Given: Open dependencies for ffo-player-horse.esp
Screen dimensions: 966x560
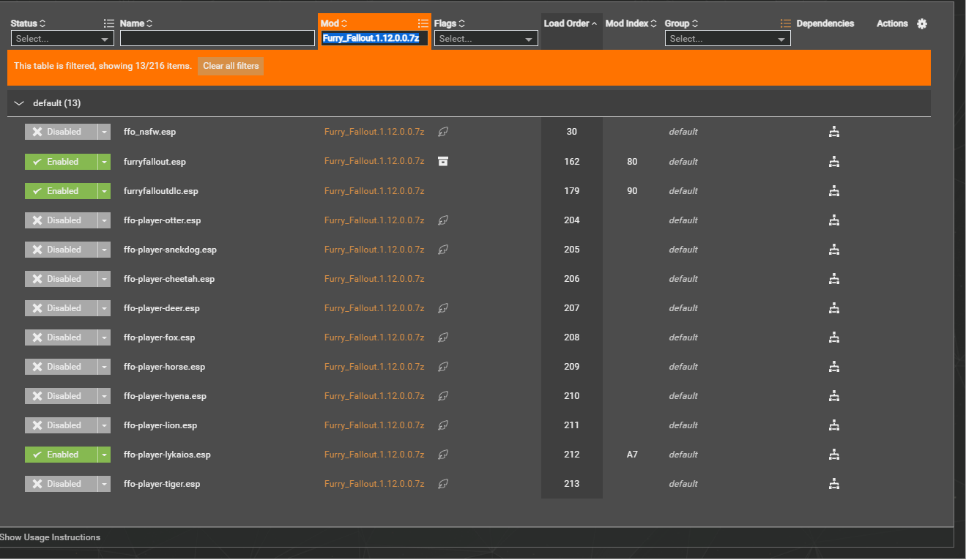Looking at the screenshot, I should [833, 367].
